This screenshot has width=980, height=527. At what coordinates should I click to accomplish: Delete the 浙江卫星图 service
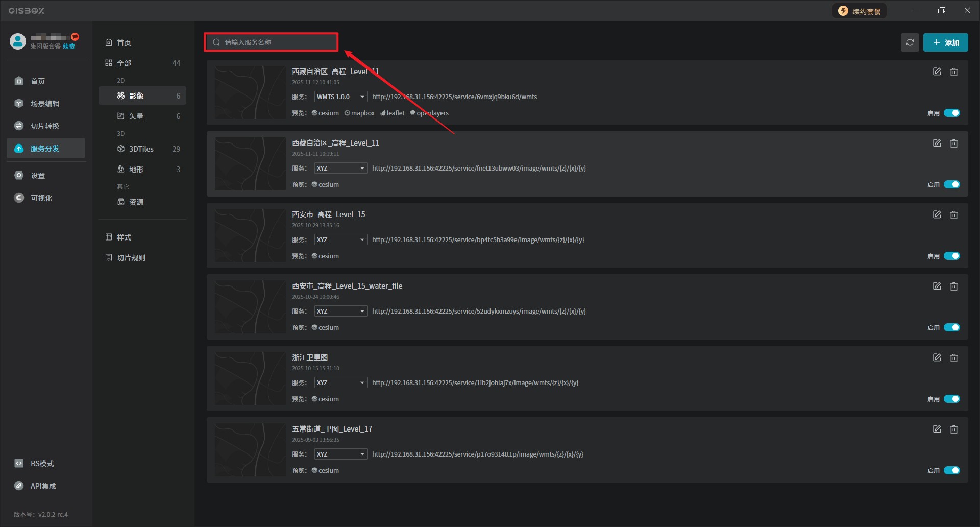953,358
